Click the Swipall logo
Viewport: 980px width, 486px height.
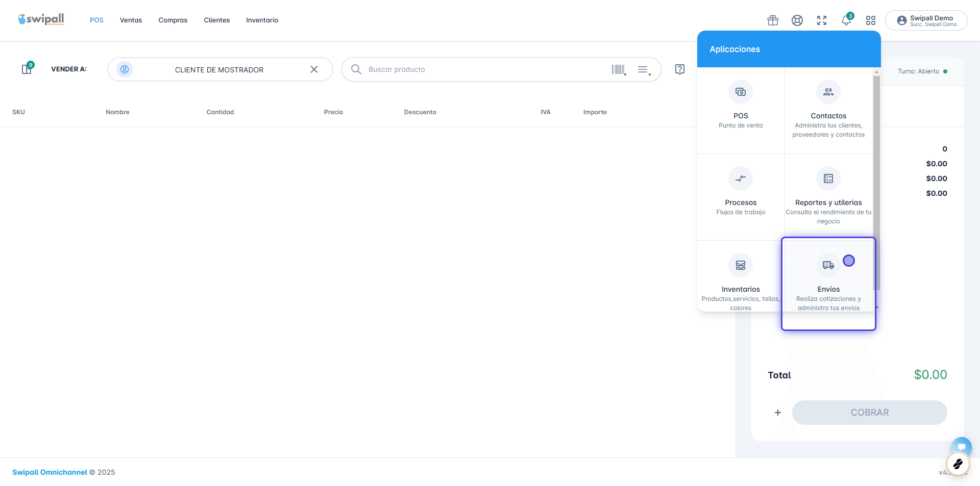pyautogui.click(x=41, y=20)
